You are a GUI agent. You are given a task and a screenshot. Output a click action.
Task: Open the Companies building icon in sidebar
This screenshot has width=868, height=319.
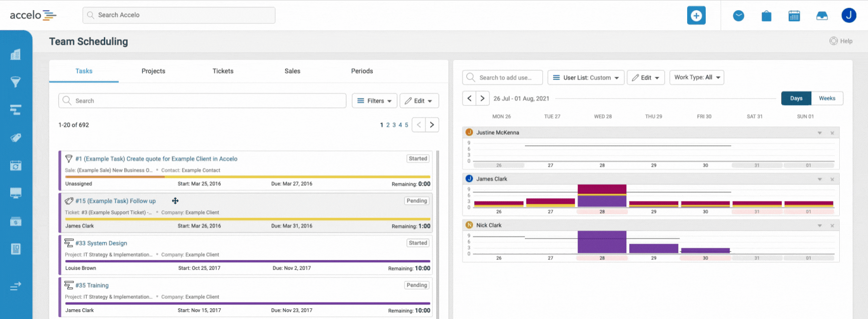pyautogui.click(x=16, y=54)
